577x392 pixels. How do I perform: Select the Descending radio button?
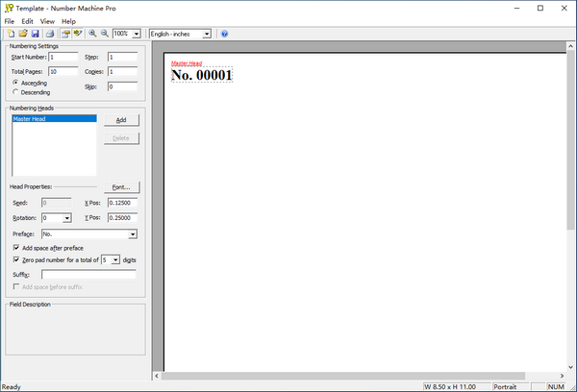tap(14, 92)
